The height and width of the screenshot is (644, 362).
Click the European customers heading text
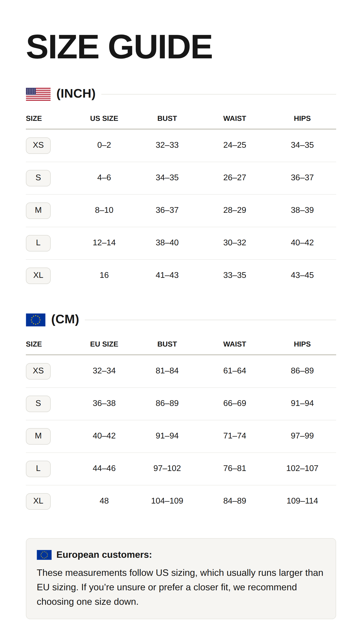(104, 555)
